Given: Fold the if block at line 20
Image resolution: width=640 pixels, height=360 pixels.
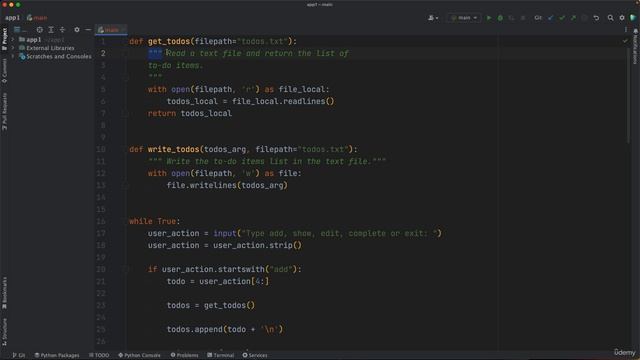Looking at the screenshot, I should (125, 269).
